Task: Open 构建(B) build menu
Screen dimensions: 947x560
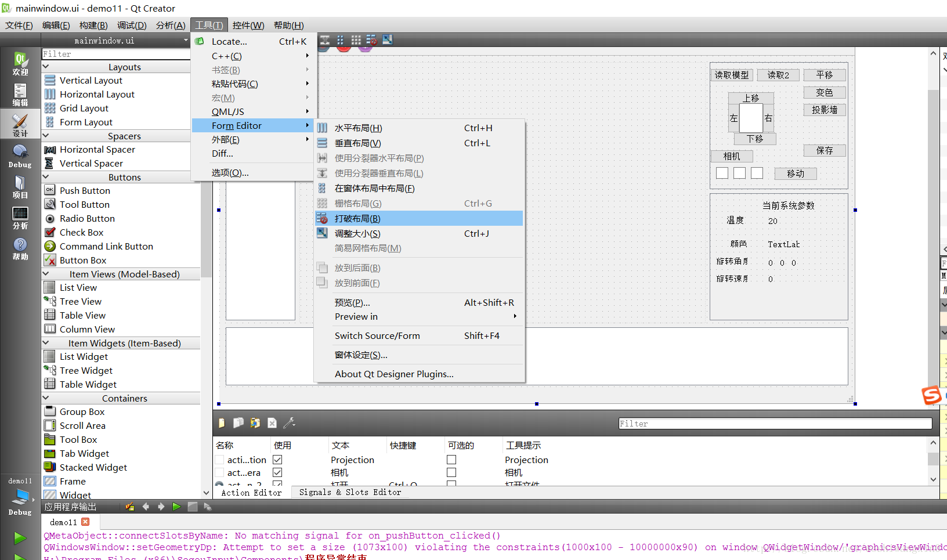Action: pyautogui.click(x=93, y=25)
